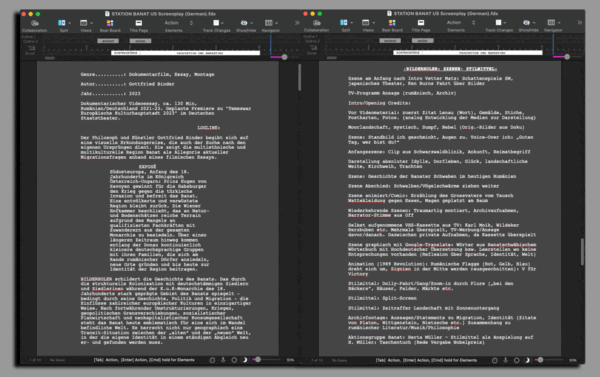Adjust story map zoom slider in right window
This screenshot has height=377, width=600.
click(567, 57)
